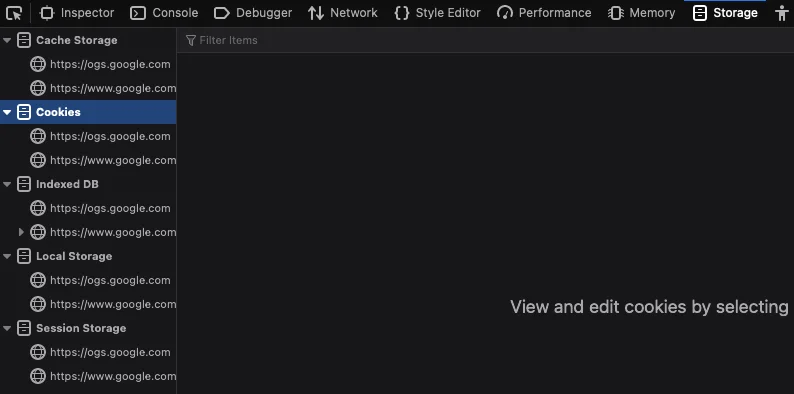Open the Style Editor tab

pyautogui.click(x=438, y=13)
